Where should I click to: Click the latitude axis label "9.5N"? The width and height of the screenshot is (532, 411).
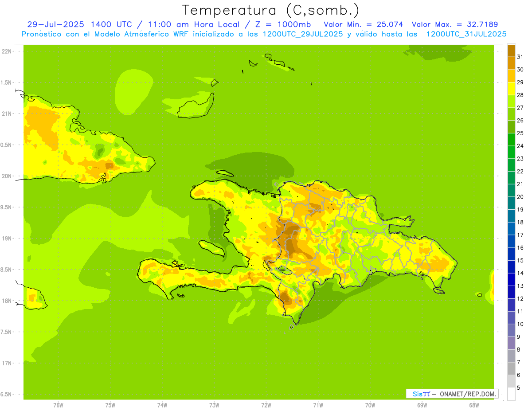click(x=7, y=207)
